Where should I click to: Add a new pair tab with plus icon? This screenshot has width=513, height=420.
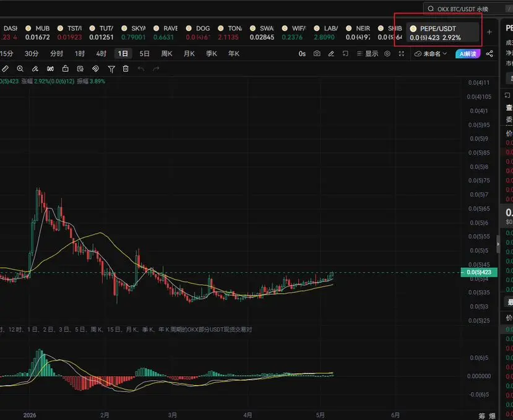tap(489, 32)
